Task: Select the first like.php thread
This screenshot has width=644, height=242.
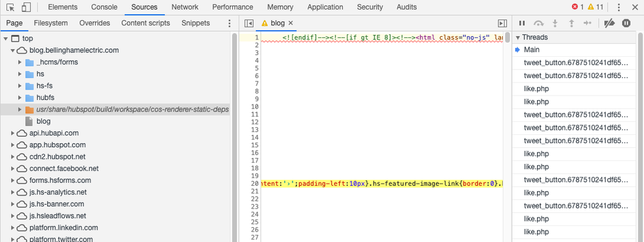Action: coord(574,89)
